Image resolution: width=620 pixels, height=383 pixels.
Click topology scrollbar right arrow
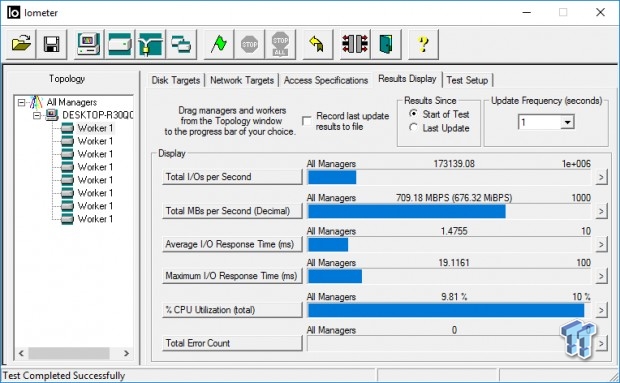[x=127, y=353]
